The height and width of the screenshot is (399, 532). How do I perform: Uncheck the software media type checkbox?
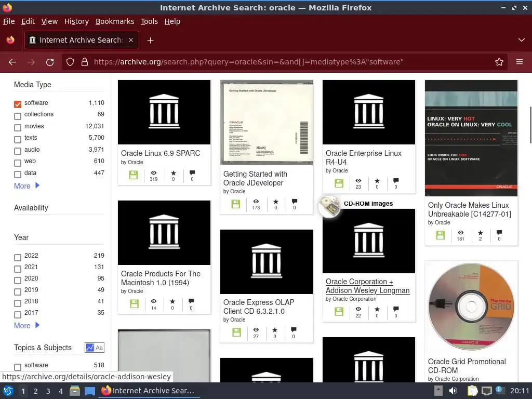coord(18,104)
